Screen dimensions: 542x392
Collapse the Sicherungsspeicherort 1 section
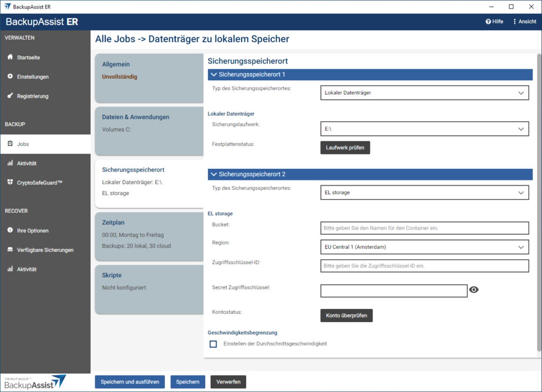click(x=214, y=75)
